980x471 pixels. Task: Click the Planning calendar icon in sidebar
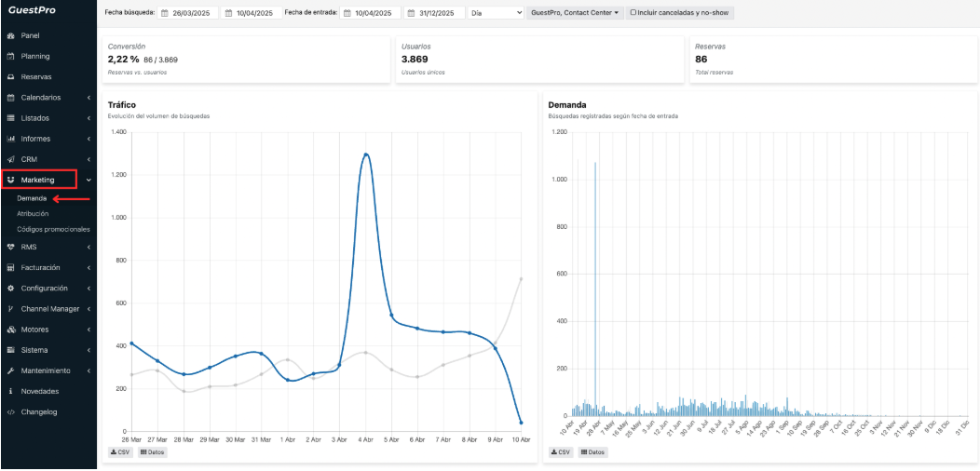point(10,56)
